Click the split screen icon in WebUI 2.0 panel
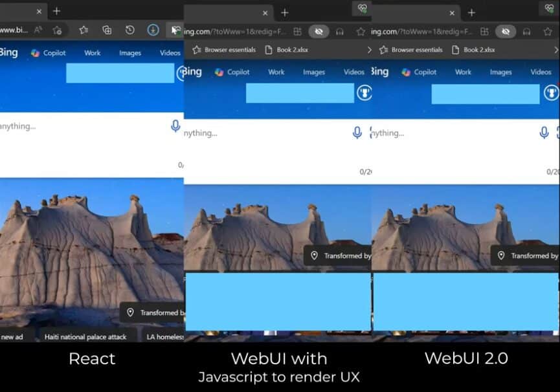This screenshot has width=560, height=392. coord(484,32)
